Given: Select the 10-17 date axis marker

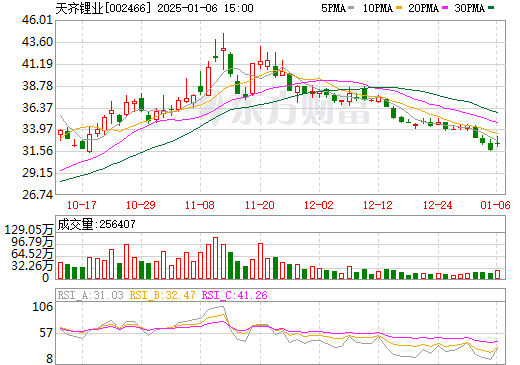Looking at the screenshot, I should (82, 205).
